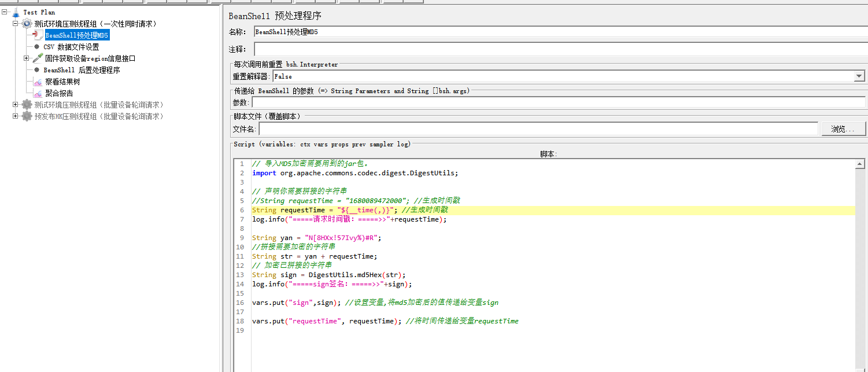The image size is (868, 372).
Task: Click the 名称 name input field
Action: tap(405, 31)
